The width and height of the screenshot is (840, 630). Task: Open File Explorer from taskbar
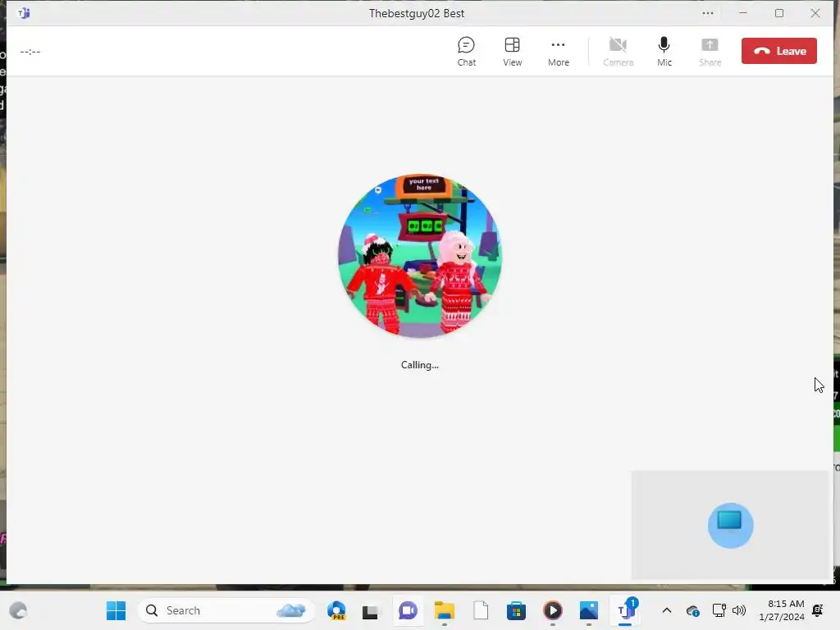(x=444, y=610)
